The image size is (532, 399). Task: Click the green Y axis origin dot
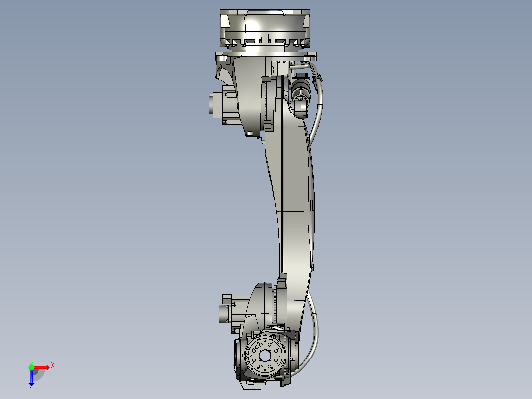31,367
